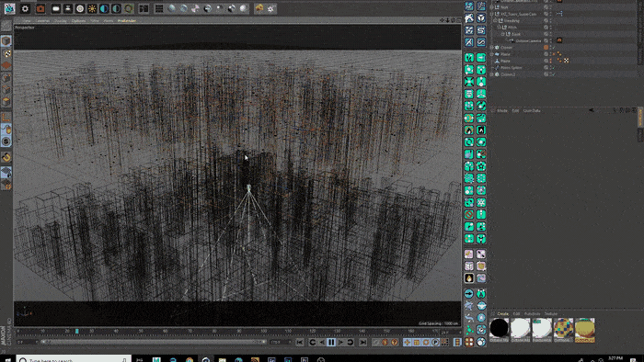Toggle the first Cloner enable checkmark
The height and width of the screenshot is (362, 644).
point(554,48)
